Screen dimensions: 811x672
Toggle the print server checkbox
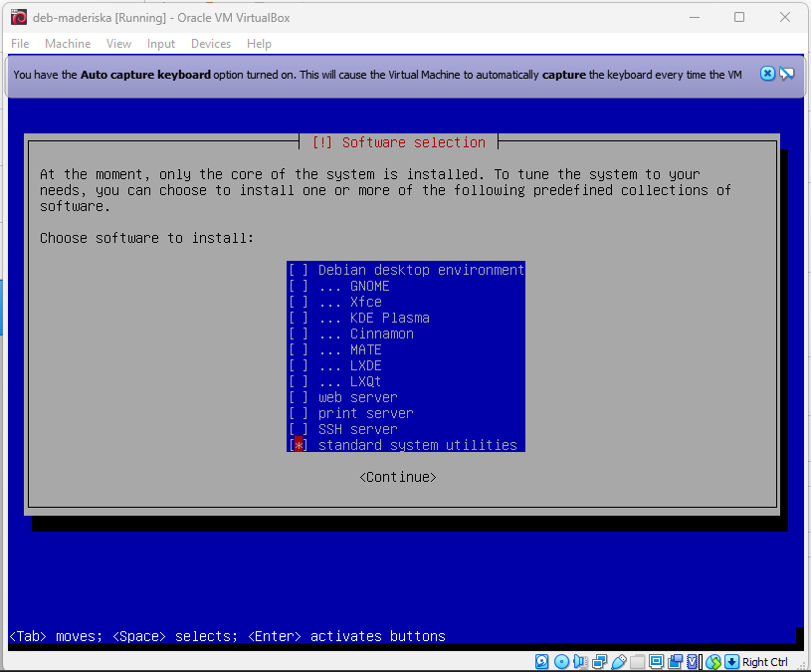click(299, 413)
